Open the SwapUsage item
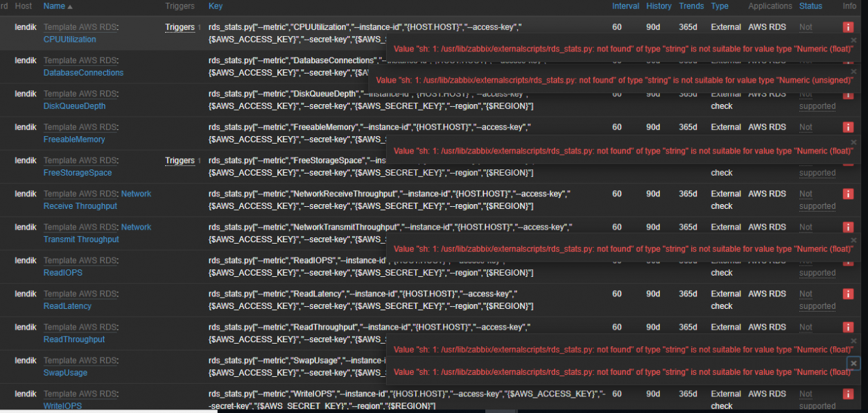868x413 pixels. coord(65,373)
